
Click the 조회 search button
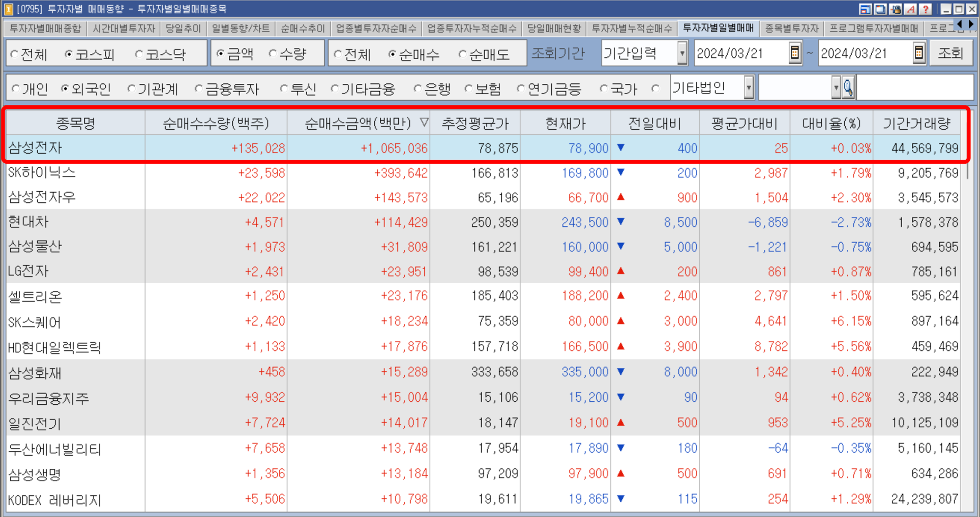point(951,53)
